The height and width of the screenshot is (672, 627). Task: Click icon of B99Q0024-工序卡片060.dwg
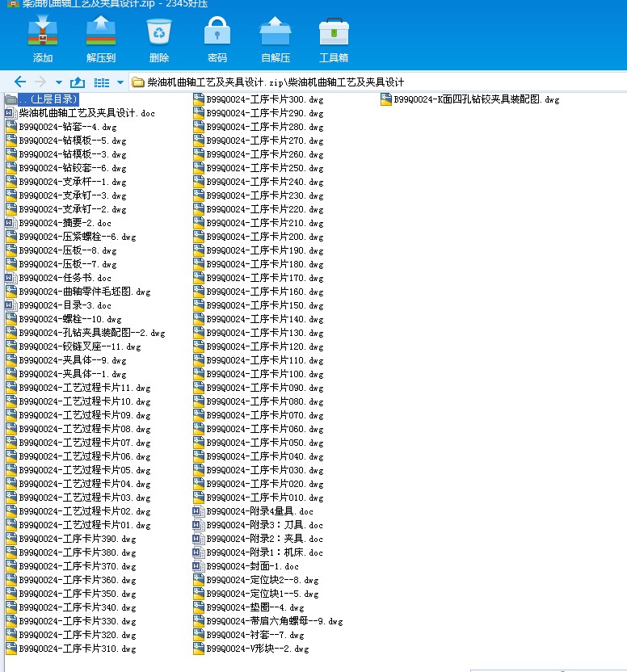(199, 429)
